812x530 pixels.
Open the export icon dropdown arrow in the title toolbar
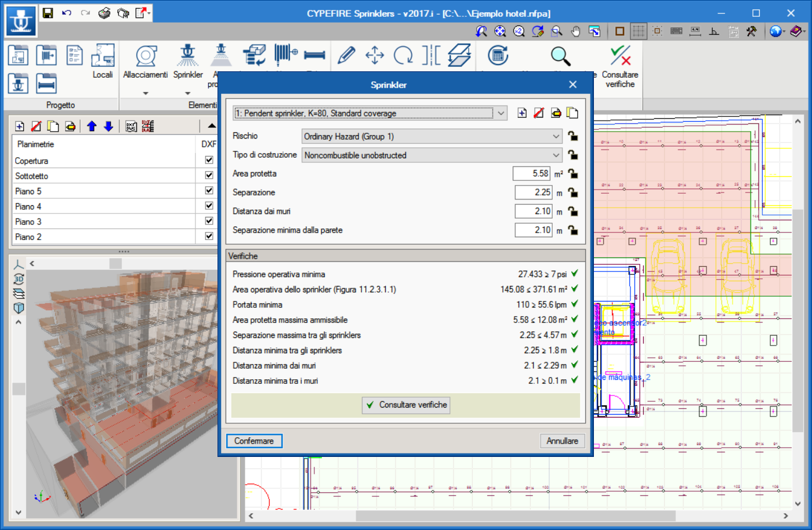(x=149, y=13)
